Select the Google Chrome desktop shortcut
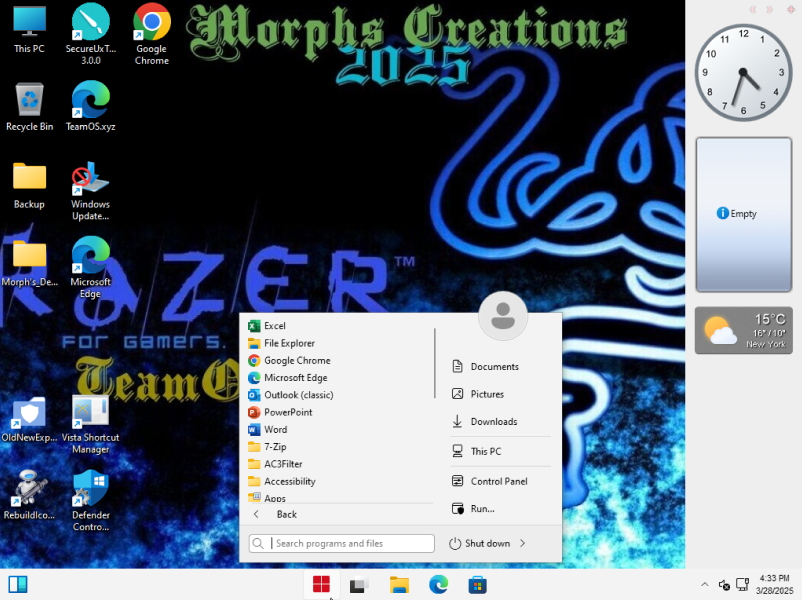802x600 pixels. [x=151, y=35]
